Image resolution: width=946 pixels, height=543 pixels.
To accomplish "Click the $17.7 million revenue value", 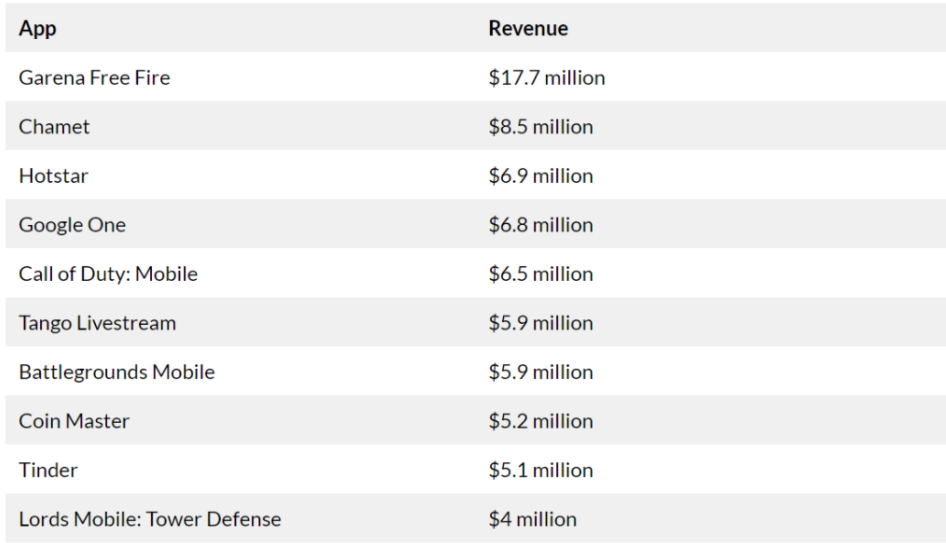I will pyautogui.click(x=546, y=77).
